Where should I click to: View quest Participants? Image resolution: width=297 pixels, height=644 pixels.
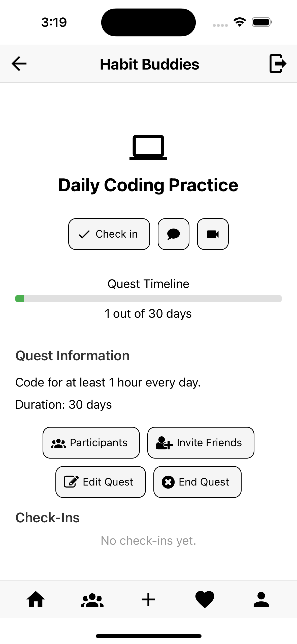[91, 443]
